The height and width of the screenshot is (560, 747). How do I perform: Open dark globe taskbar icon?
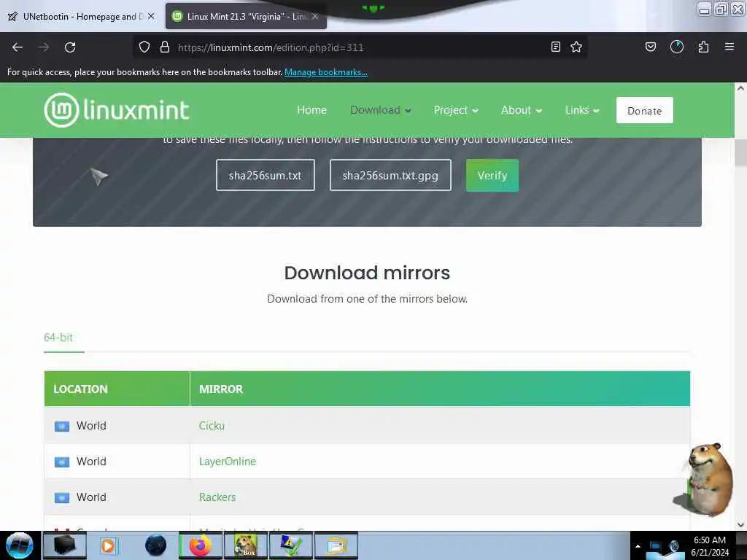click(x=155, y=545)
